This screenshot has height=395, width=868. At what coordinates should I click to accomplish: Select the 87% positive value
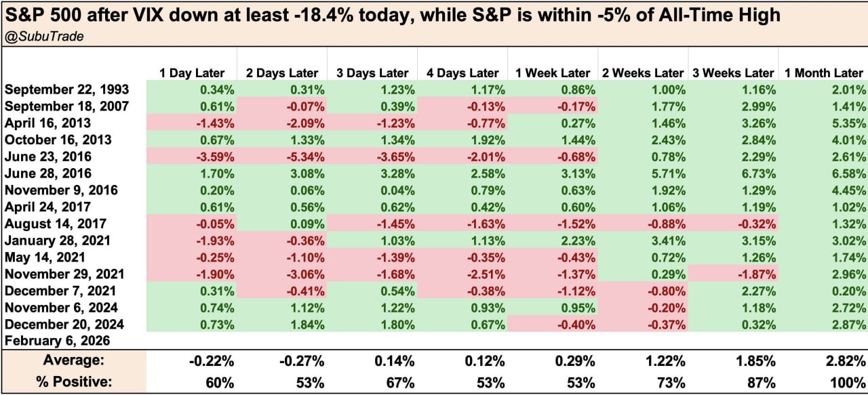tap(763, 381)
